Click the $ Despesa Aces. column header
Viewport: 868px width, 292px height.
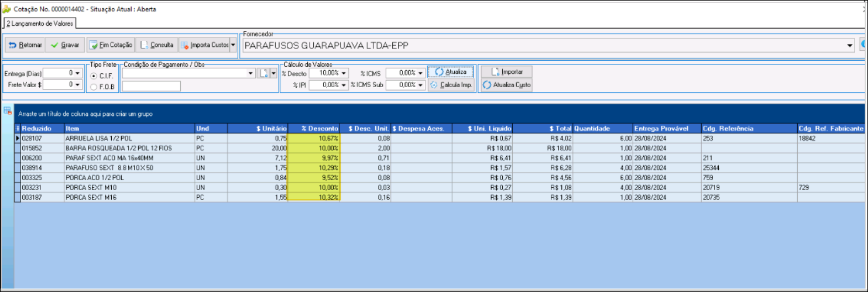[x=421, y=128]
